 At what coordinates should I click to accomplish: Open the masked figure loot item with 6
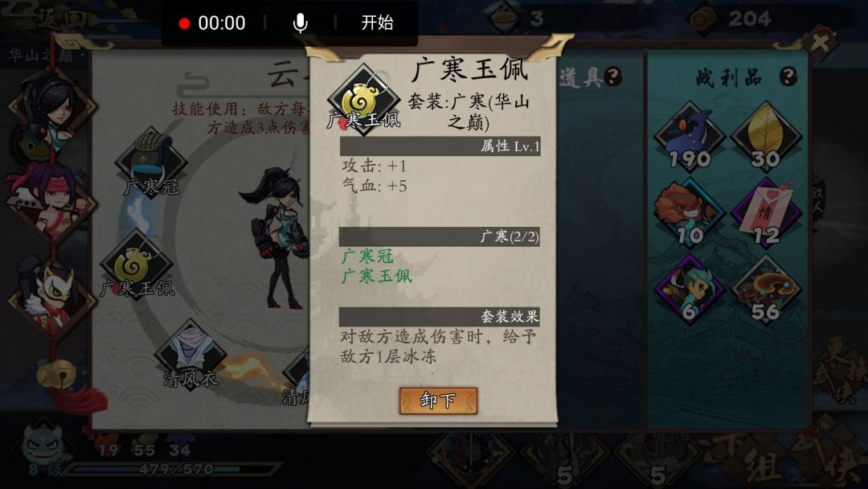(x=690, y=290)
